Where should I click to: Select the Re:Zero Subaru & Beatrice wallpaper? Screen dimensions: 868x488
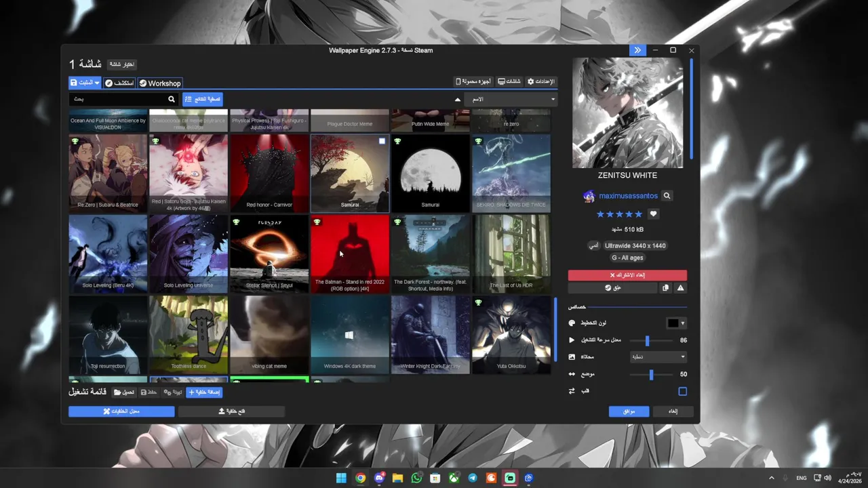point(108,174)
